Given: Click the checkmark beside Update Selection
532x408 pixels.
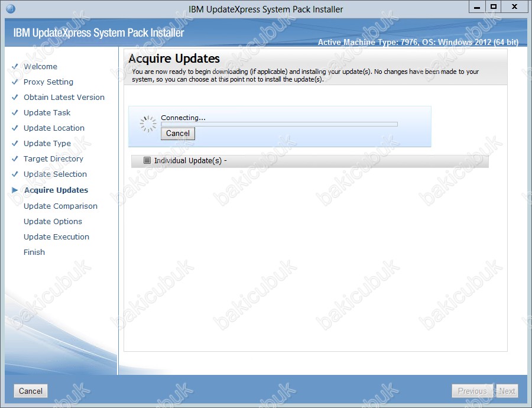Looking at the screenshot, I should [x=15, y=174].
